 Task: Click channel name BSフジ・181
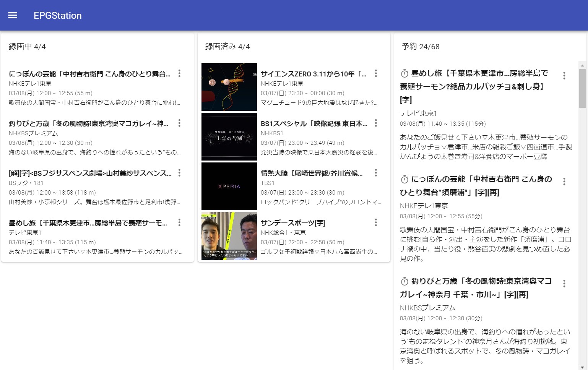[26, 183]
